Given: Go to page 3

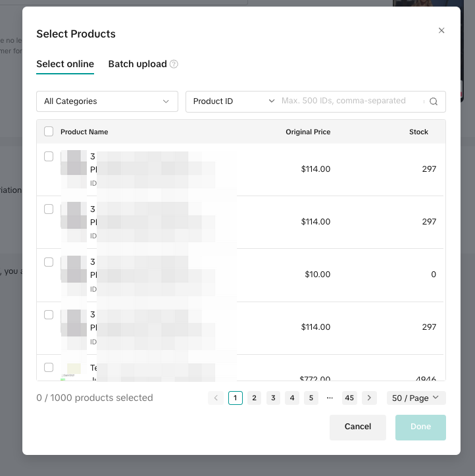Looking at the screenshot, I should click(273, 398).
